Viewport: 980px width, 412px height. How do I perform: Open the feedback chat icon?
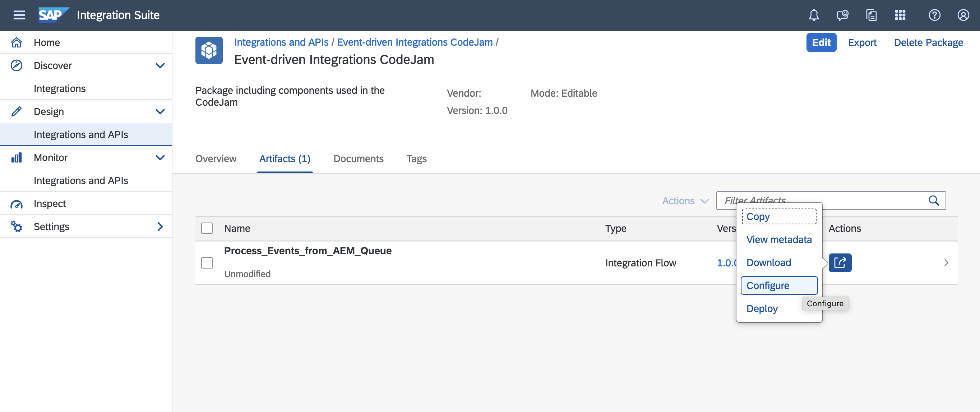click(842, 15)
